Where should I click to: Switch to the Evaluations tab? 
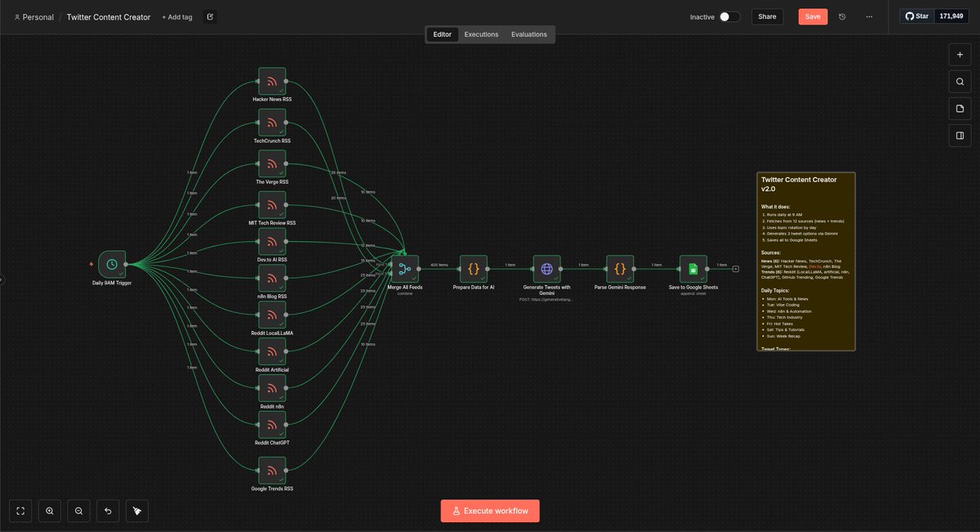coord(529,34)
